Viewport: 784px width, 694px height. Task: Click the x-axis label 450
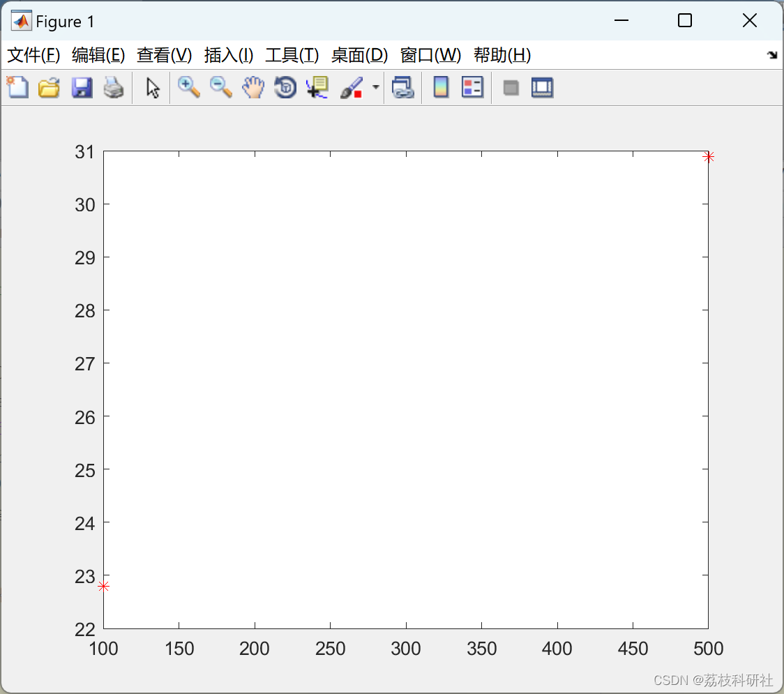(x=633, y=649)
